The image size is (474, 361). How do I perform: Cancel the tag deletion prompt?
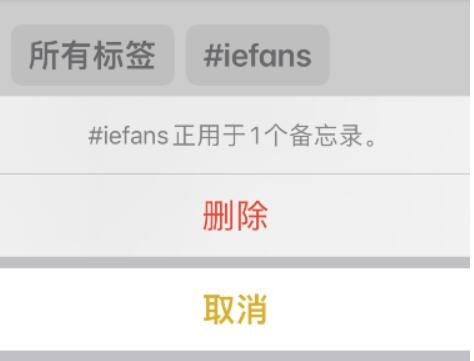tap(235, 309)
